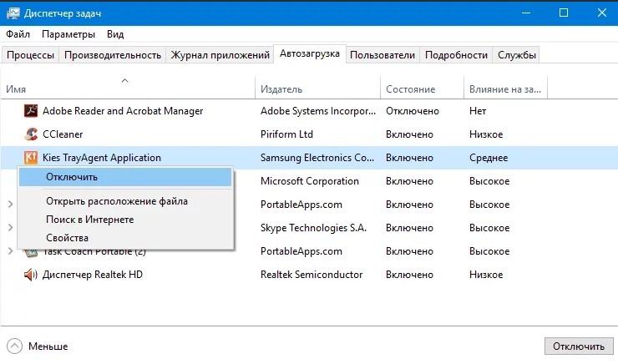Switch to the Подробности tab
Screen dimensions: 618x364
point(456,55)
